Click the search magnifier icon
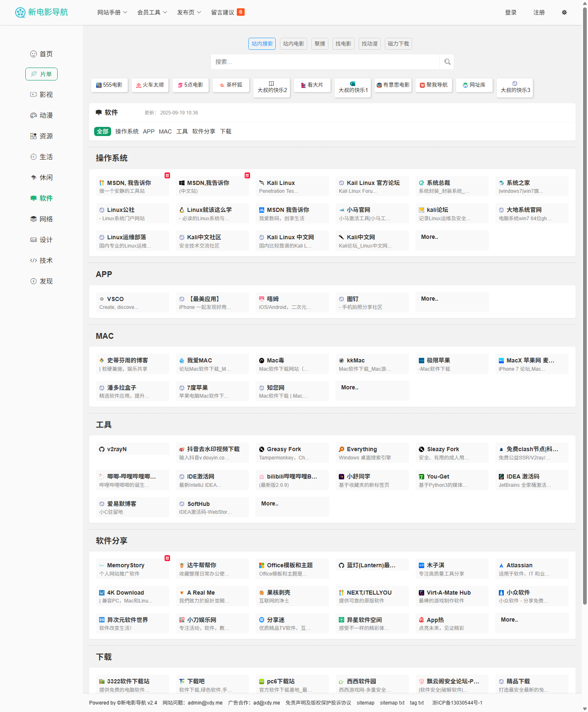This screenshot has width=588, height=712. [x=447, y=62]
